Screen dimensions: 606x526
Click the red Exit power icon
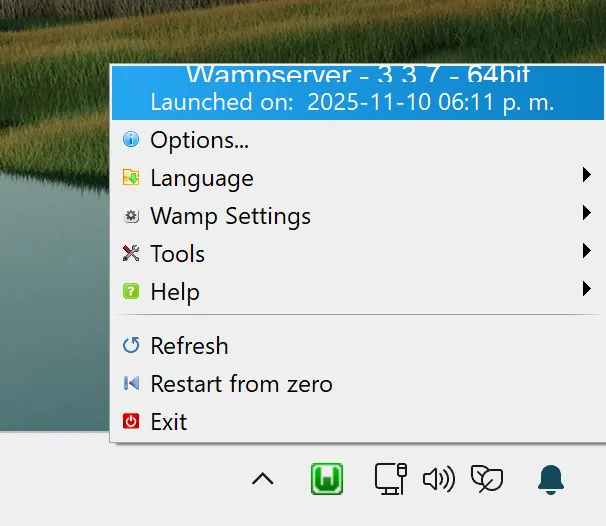pos(131,422)
